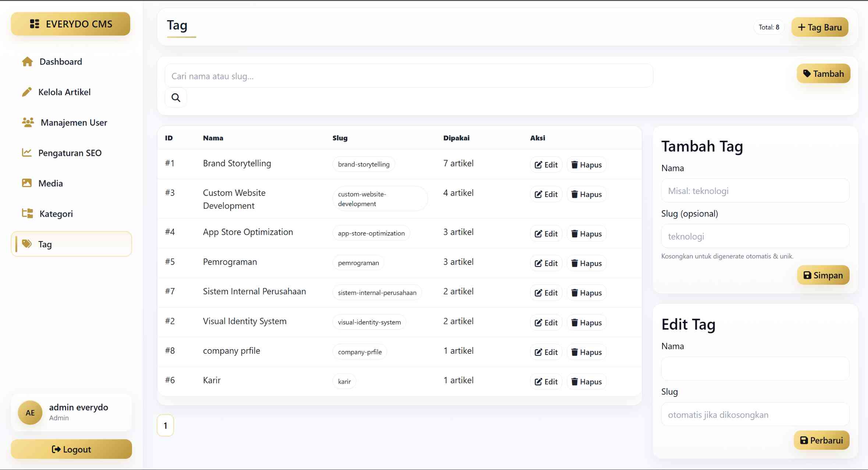Click the AE user avatar
The width and height of the screenshot is (868, 470).
click(30, 413)
